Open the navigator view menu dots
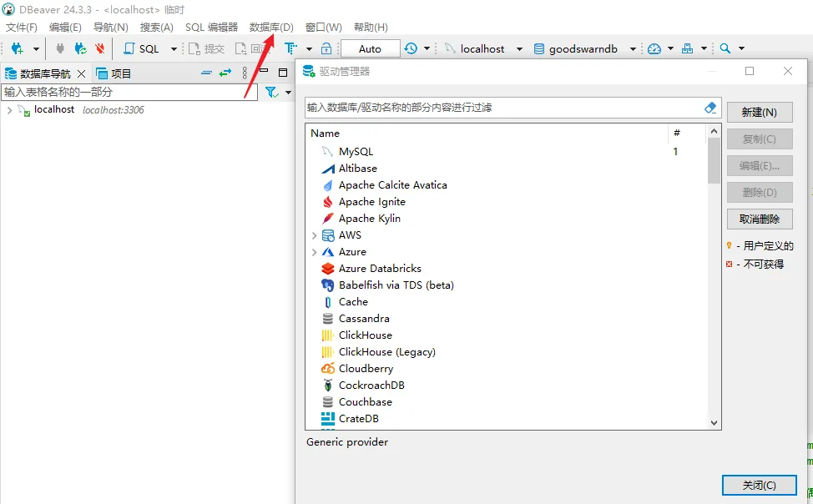Screen dimensions: 813x504 (245, 73)
